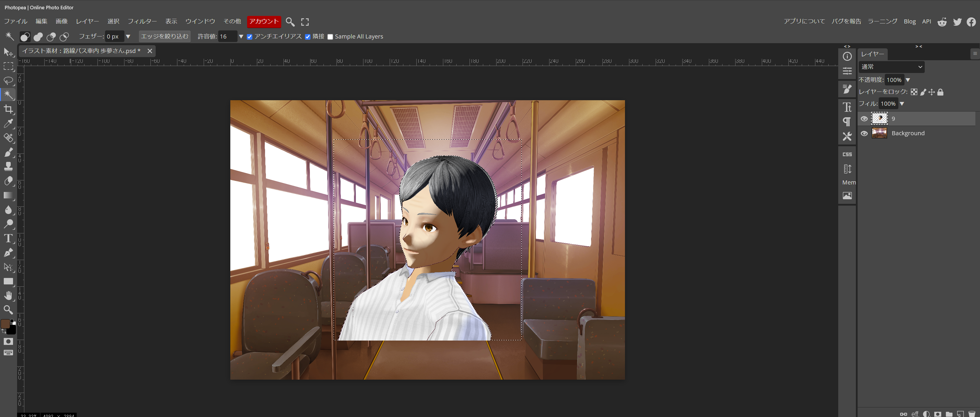Select the Eyedropper tool
980x417 pixels.
(8, 124)
